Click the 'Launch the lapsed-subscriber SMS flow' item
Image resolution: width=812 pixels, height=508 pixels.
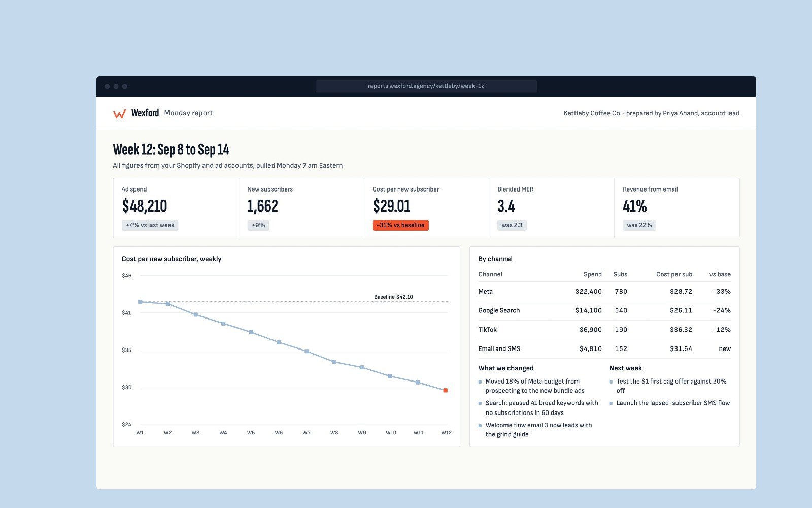[x=673, y=403]
